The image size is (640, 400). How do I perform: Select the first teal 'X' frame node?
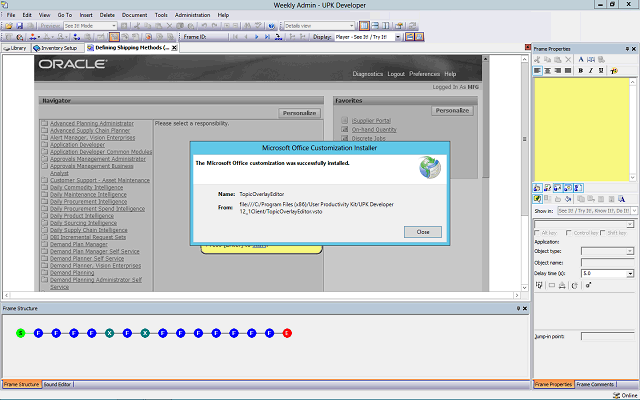click(x=109, y=333)
